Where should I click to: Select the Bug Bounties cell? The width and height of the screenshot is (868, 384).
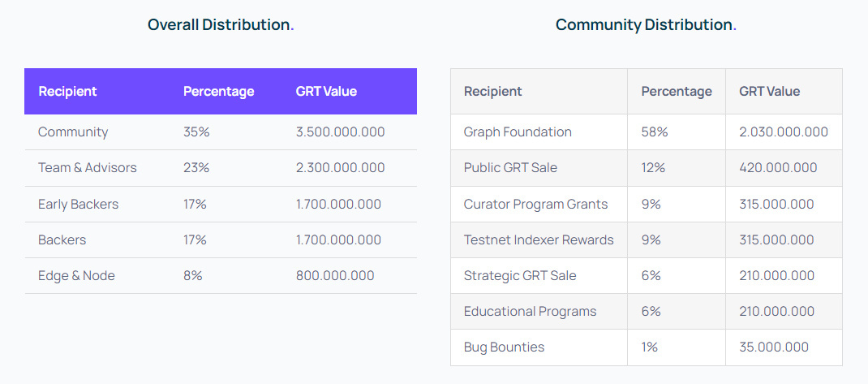[x=539, y=347]
